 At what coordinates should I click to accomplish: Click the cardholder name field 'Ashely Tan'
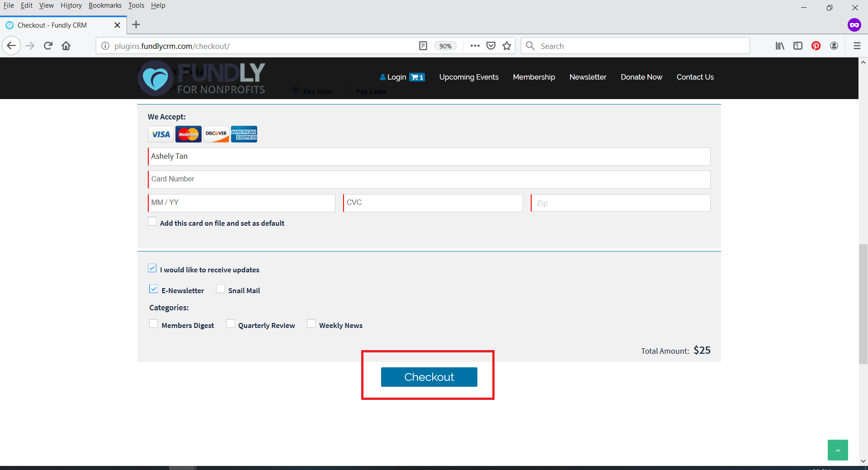(429, 157)
